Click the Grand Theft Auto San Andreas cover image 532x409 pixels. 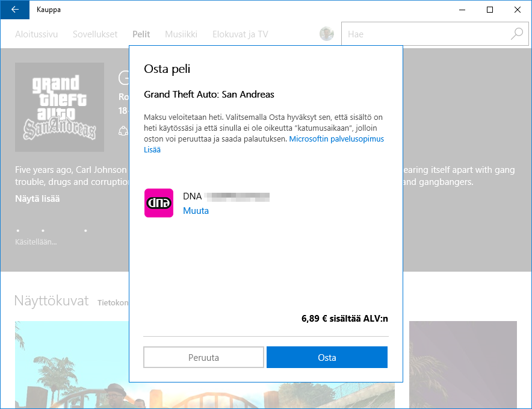click(x=60, y=107)
